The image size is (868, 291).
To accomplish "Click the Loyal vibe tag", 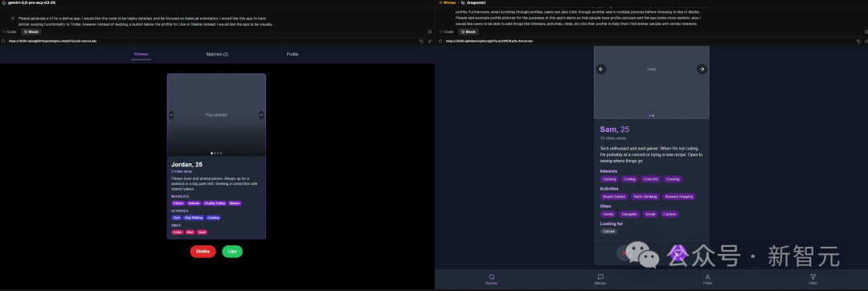I will 202,232.
